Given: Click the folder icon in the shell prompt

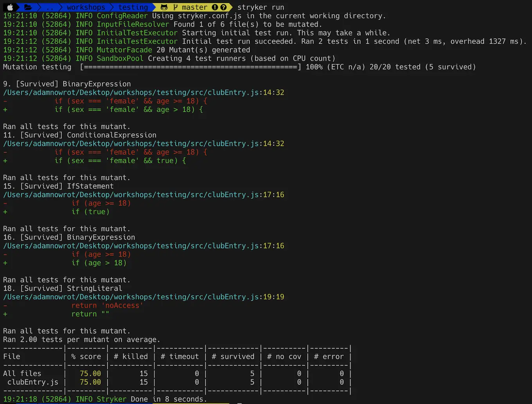Looking at the screenshot, I should [x=27, y=7].
